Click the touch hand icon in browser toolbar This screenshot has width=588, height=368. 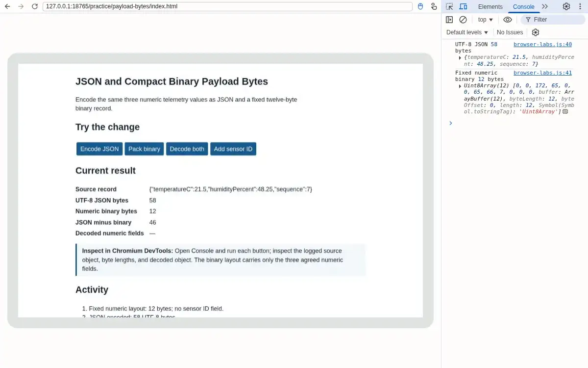(x=434, y=6)
